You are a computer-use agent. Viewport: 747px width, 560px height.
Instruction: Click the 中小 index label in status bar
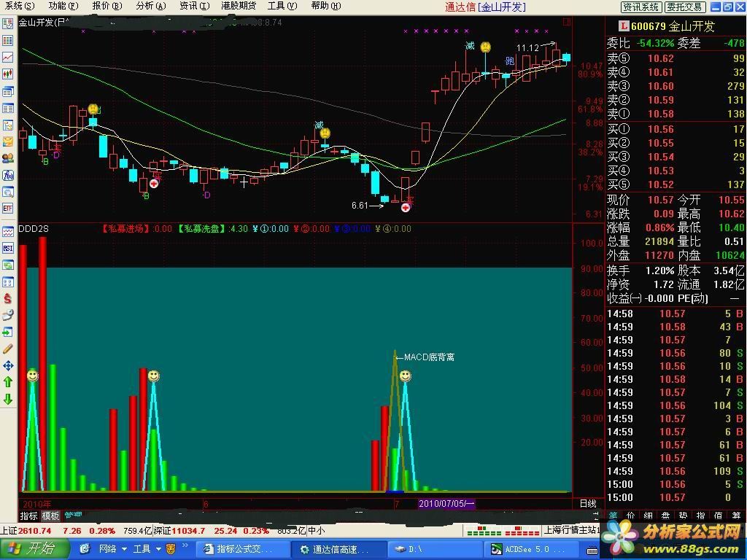(x=317, y=531)
